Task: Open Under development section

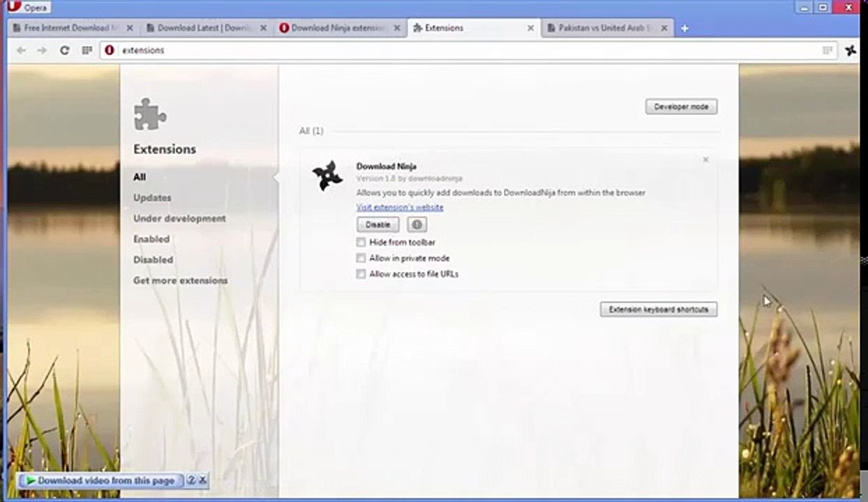Action: click(179, 218)
